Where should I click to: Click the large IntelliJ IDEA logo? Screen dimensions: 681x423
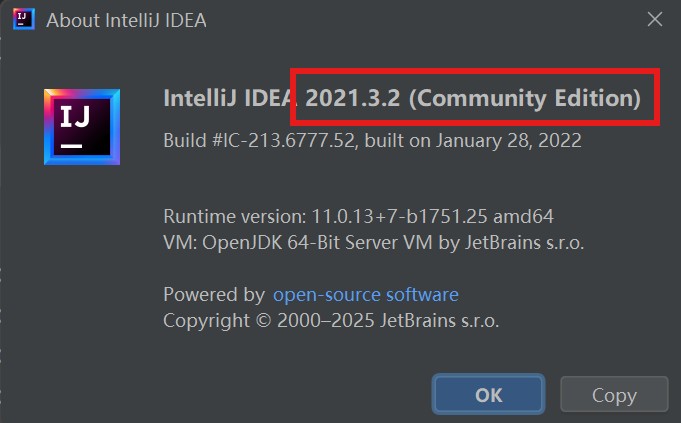click(82, 126)
